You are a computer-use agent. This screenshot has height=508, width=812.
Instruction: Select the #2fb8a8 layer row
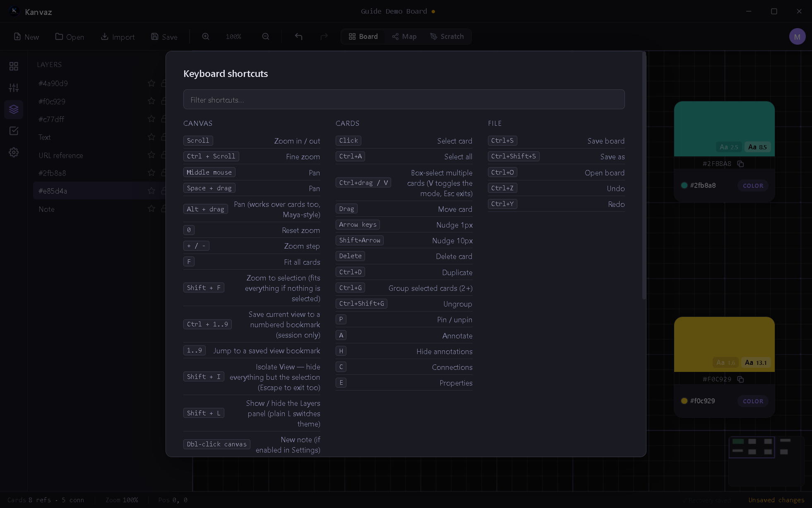99,173
